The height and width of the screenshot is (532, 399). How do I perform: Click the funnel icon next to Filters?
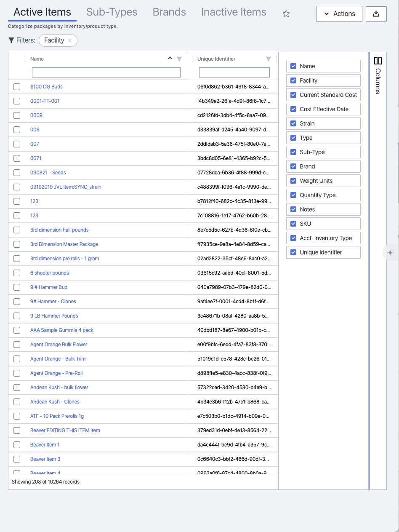(x=11, y=40)
